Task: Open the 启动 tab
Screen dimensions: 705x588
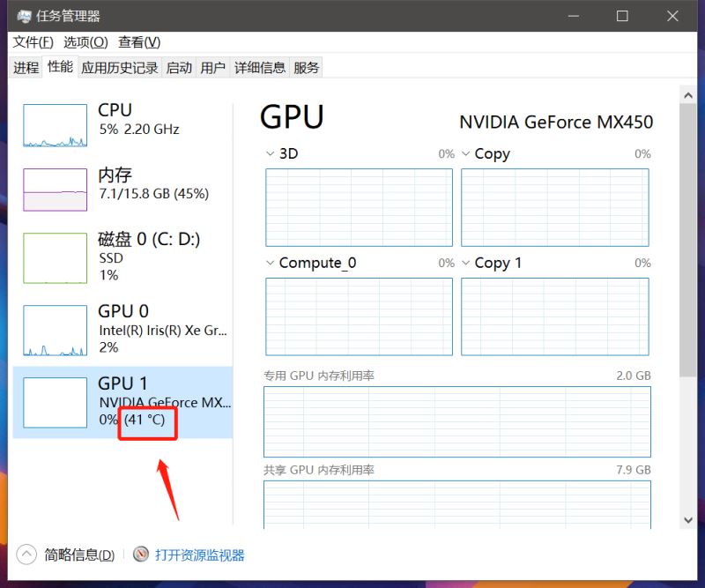Action: click(179, 68)
